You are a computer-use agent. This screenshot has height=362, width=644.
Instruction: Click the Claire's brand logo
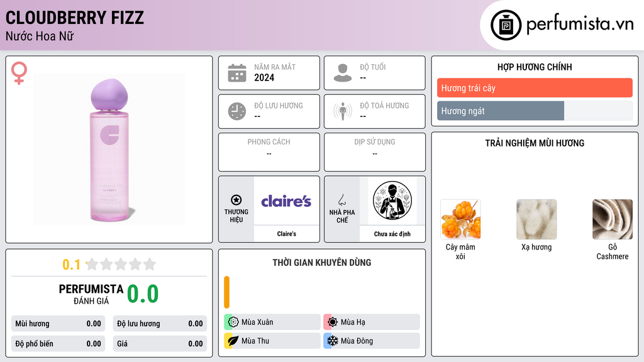point(286,201)
